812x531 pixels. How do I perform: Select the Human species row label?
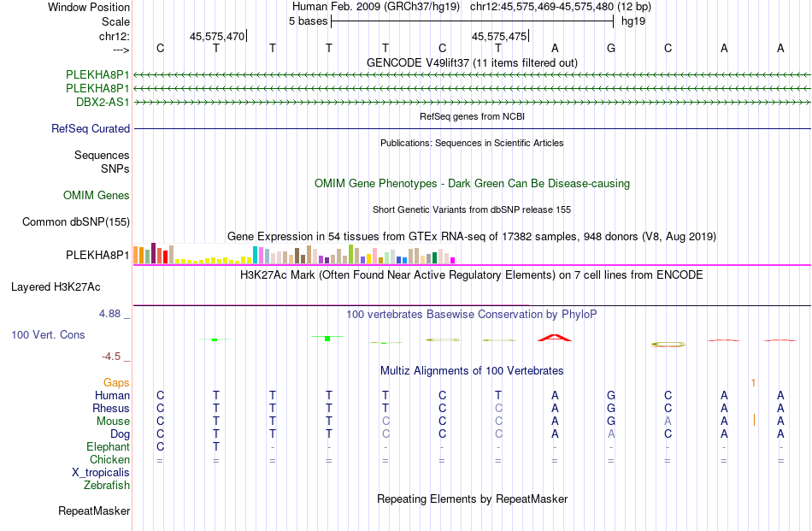(x=112, y=395)
